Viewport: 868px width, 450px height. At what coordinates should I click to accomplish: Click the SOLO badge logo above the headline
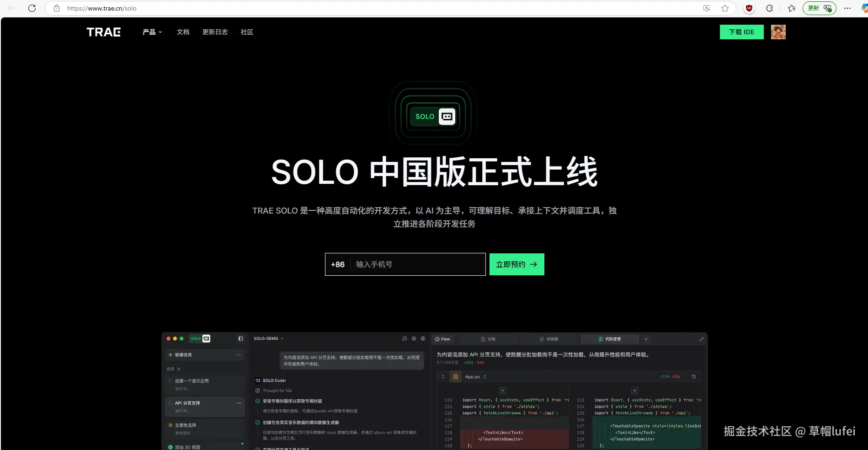tap(433, 116)
